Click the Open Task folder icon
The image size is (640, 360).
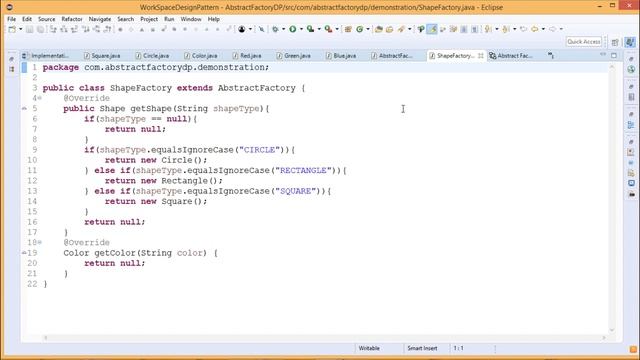389,29
